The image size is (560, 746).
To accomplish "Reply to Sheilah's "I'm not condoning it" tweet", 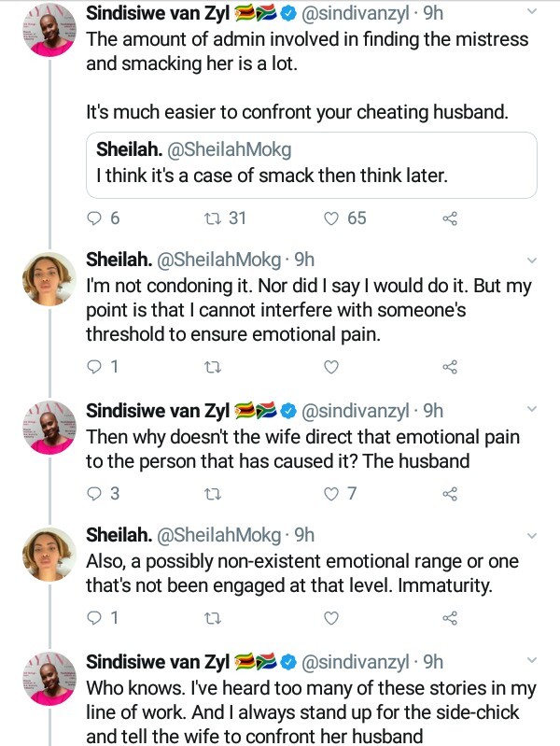I will point(93,367).
